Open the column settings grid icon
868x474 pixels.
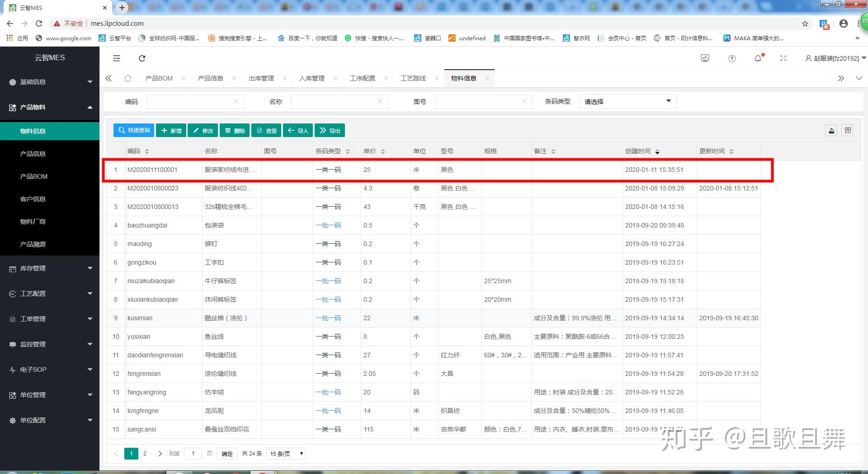pyautogui.click(x=848, y=131)
